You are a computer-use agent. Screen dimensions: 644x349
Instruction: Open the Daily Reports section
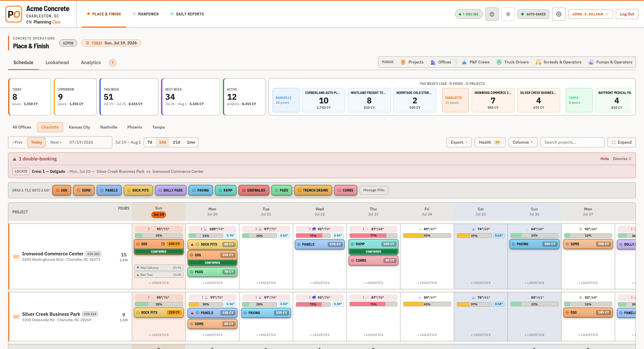click(187, 14)
